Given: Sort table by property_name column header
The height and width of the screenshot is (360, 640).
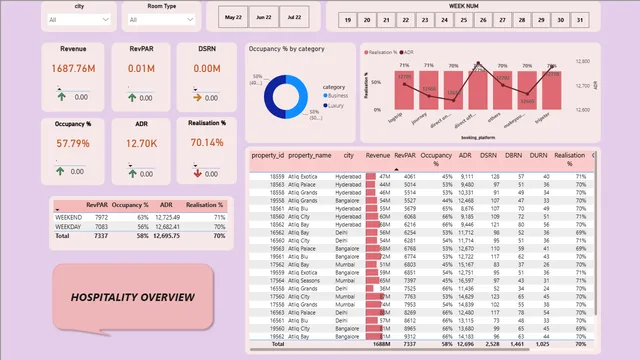Looking at the screenshot, I should [x=310, y=156].
